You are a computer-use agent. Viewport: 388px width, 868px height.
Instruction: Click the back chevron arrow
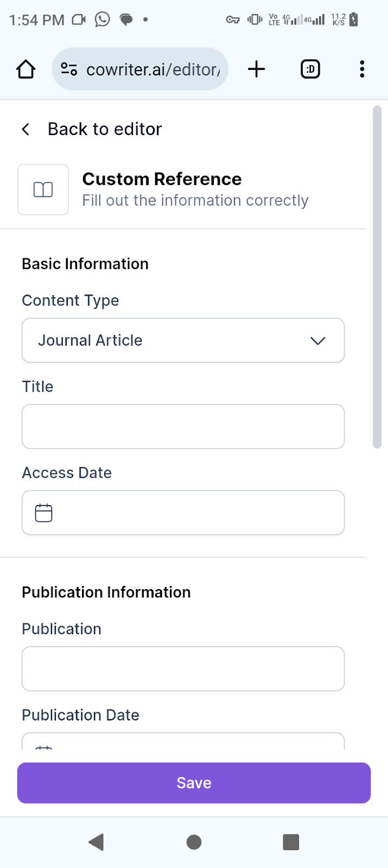(26, 129)
